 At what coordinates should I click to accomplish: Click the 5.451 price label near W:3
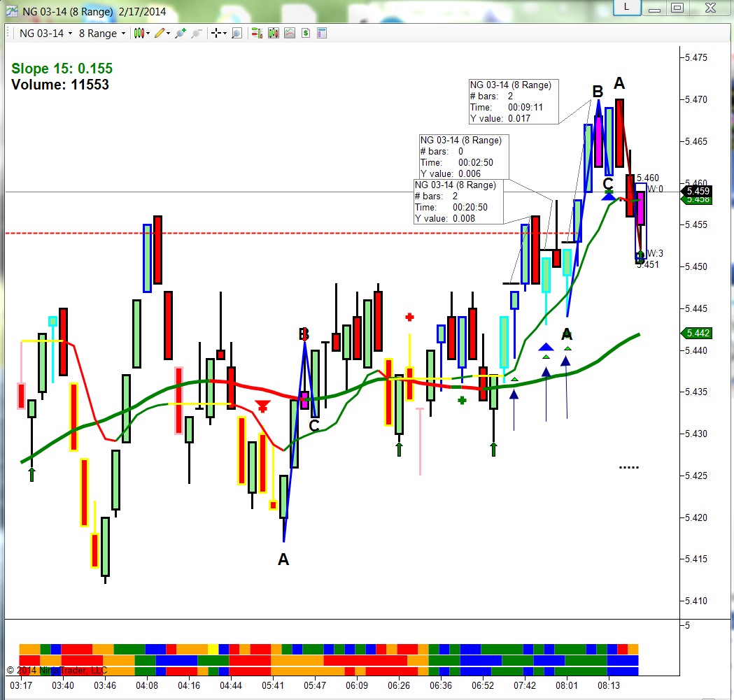pos(648,264)
